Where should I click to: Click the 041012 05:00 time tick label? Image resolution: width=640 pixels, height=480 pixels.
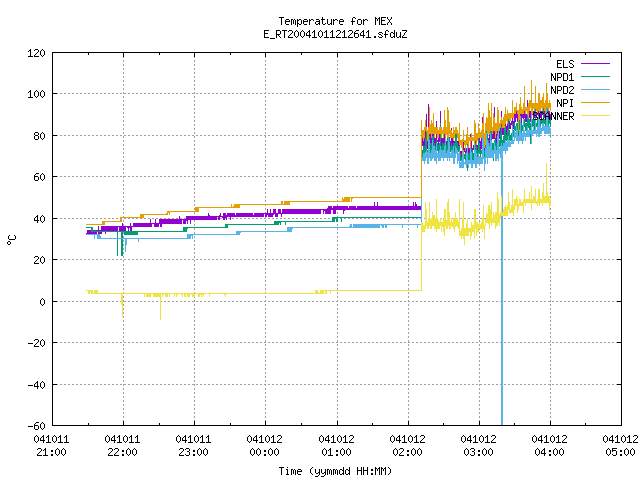pos(620,446)
